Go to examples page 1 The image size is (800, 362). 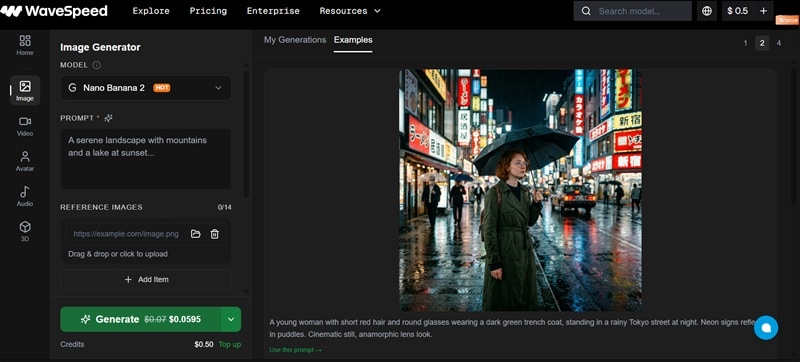(745, 43)
